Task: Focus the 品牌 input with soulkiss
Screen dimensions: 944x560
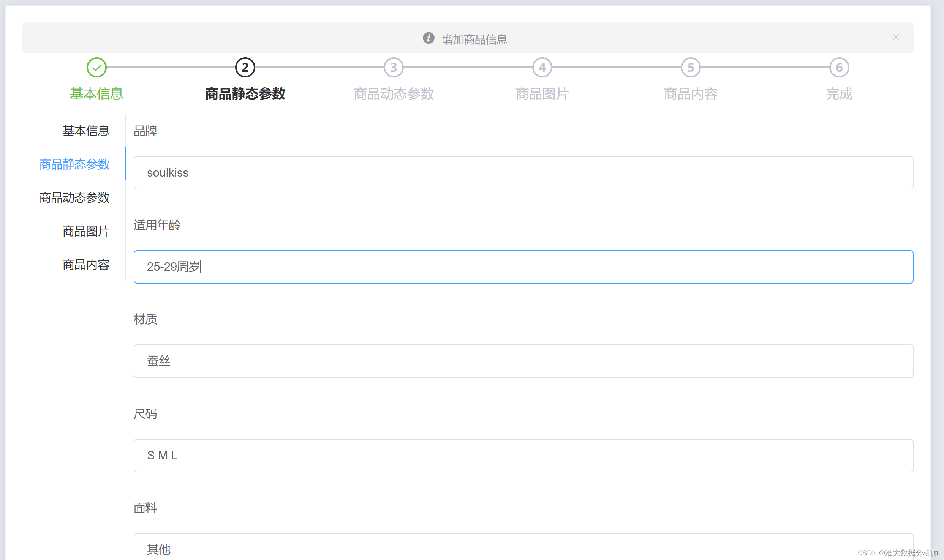Action: 523,173
